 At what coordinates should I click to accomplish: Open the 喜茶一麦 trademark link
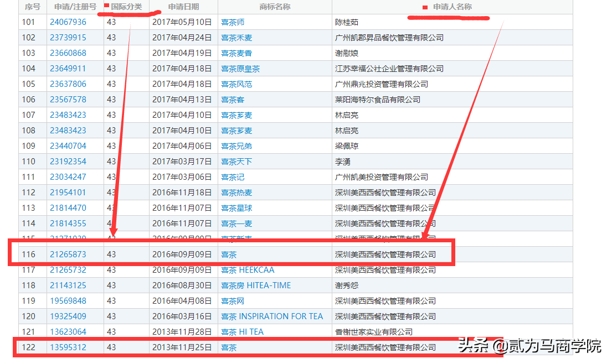[236, 223]
